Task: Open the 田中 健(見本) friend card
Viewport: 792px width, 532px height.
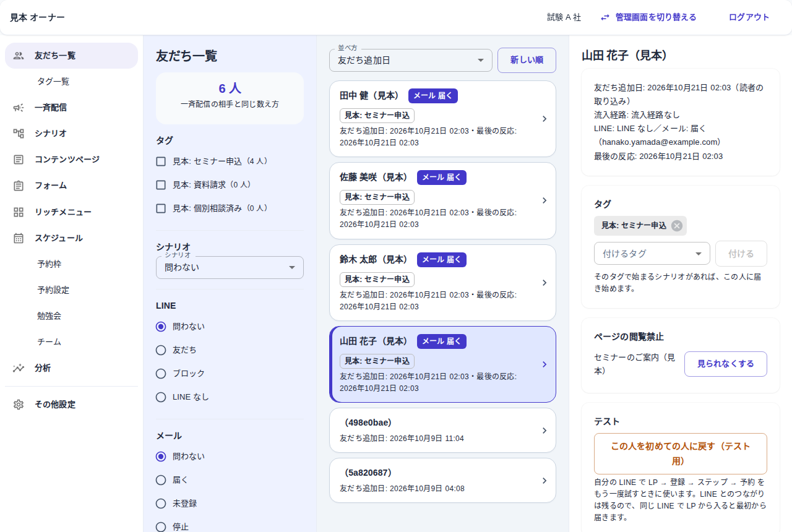Action: point(442,119)
